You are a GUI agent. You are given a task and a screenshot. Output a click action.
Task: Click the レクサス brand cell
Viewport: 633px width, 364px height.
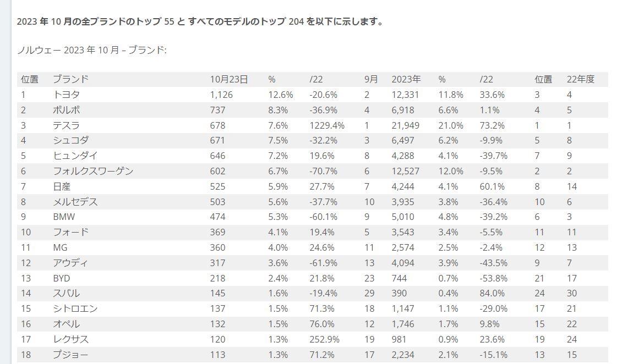(x=70, y=339)
